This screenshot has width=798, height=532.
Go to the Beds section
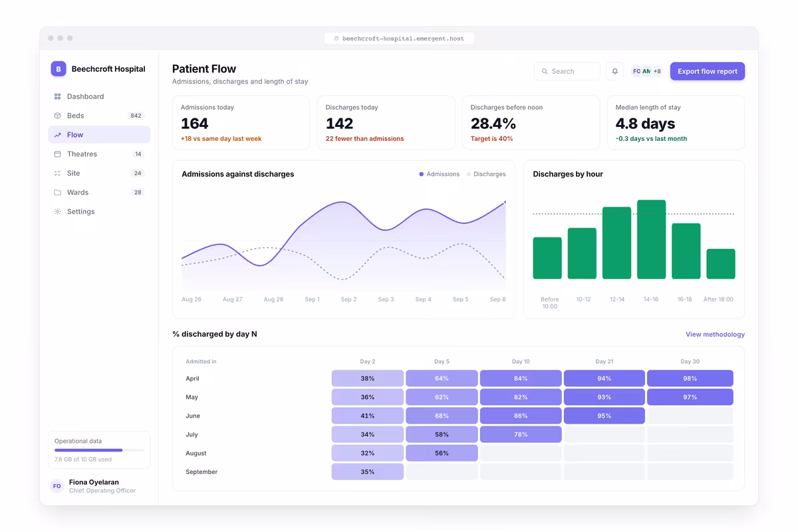click(99, 116)
